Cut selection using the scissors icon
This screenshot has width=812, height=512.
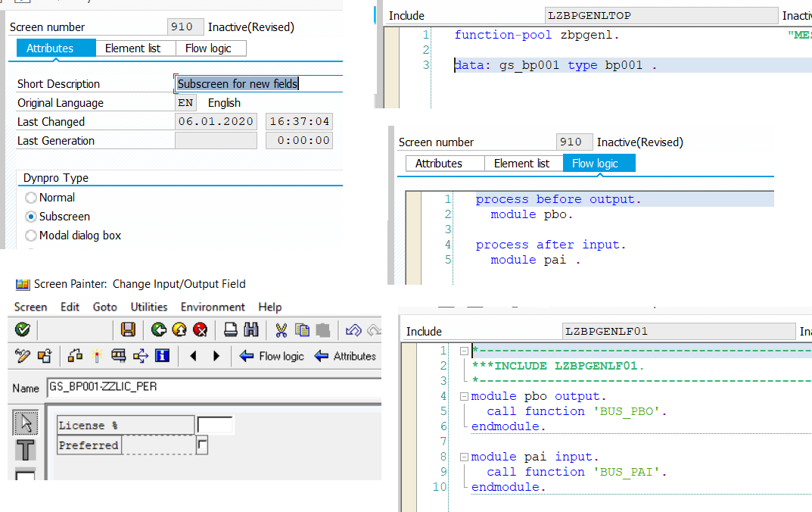pos(280,329)
